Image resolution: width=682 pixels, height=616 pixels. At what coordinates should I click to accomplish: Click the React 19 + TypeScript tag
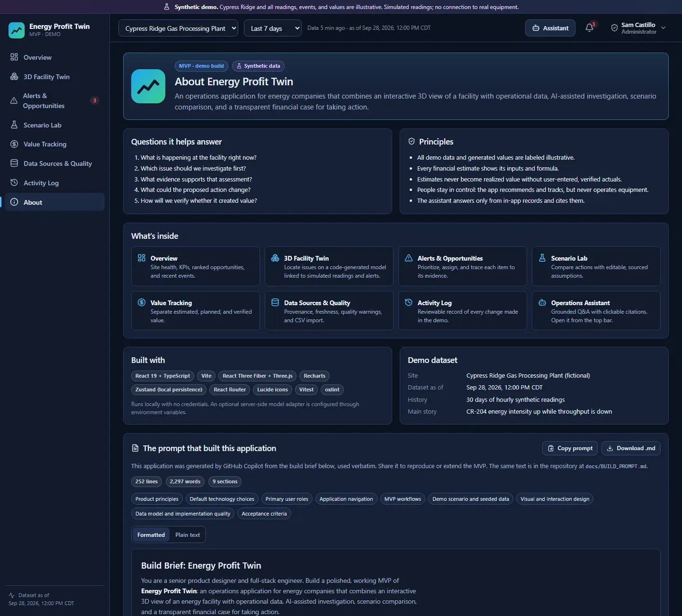pyautogui.click(x=162, y=376)
